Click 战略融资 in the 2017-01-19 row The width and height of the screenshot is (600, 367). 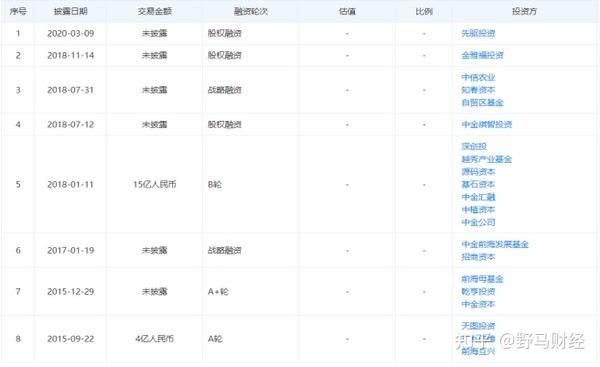[225, 250]
